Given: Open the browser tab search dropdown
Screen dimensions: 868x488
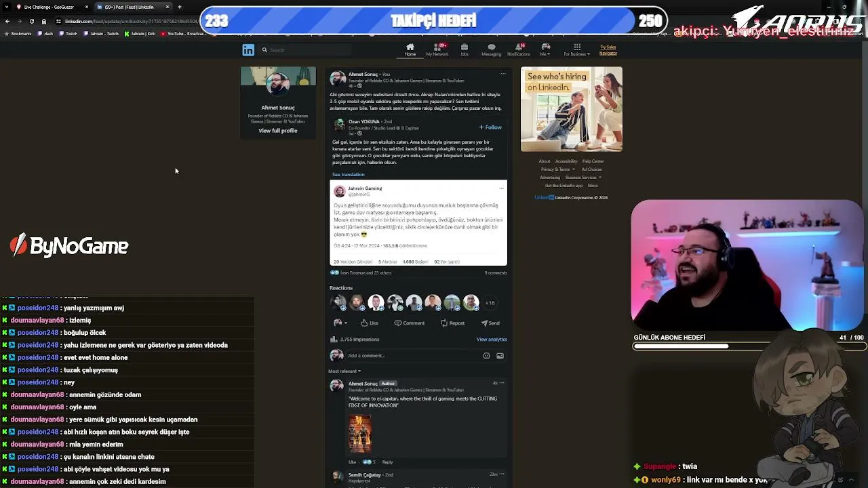Looking at the screenshot, I should (7, 7).
